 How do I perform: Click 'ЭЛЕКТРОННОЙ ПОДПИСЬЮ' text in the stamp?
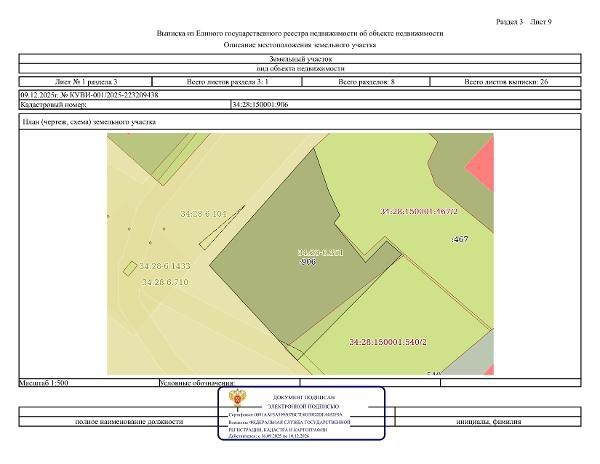(303, 406)
